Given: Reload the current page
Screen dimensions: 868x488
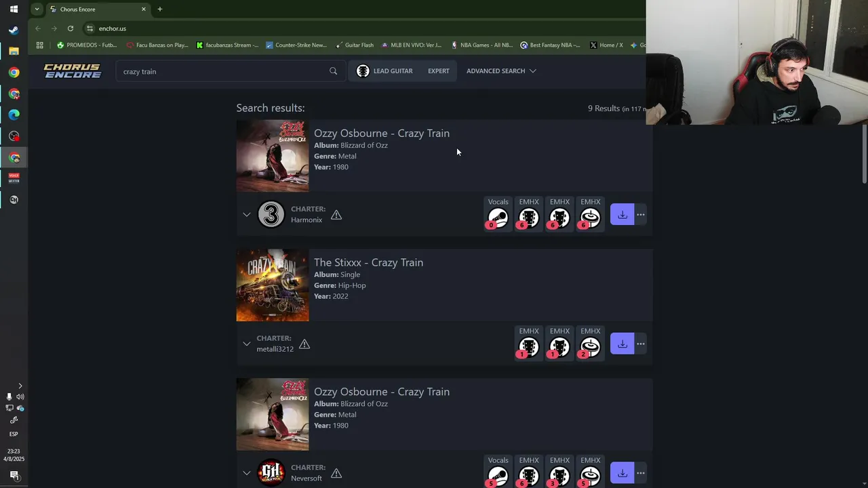Looking at the screenshot, I should pos(71,28).
